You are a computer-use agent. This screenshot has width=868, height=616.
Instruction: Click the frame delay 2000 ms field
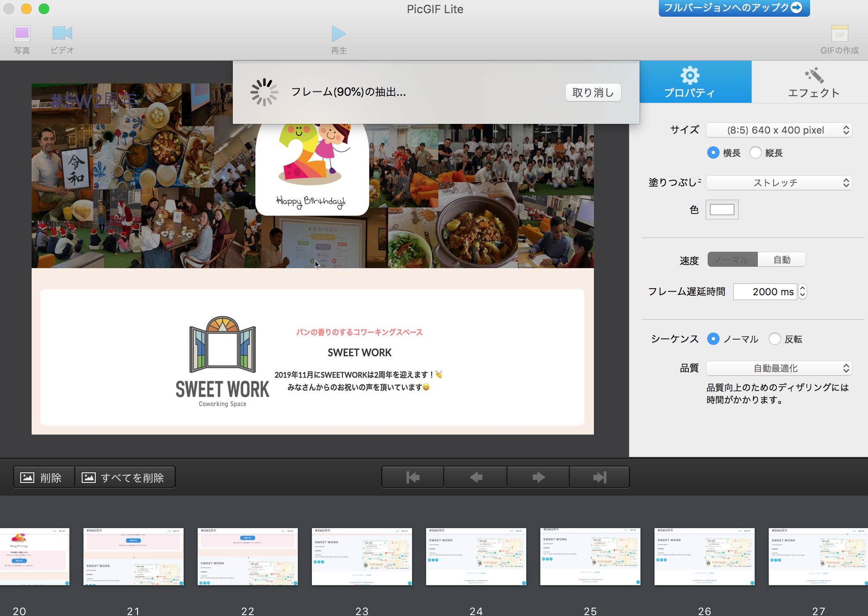(765, 292)
